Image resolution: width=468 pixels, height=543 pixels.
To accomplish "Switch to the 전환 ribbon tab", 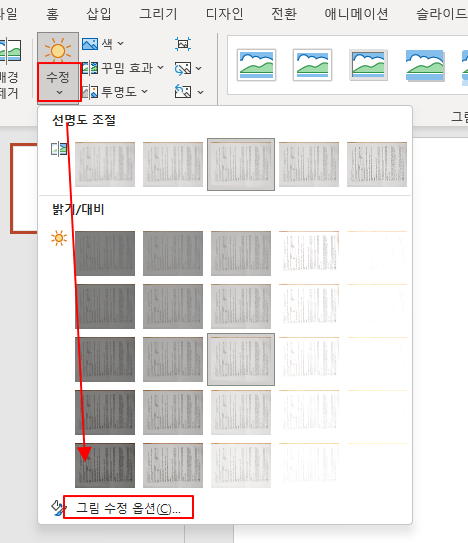I will 284,14.
